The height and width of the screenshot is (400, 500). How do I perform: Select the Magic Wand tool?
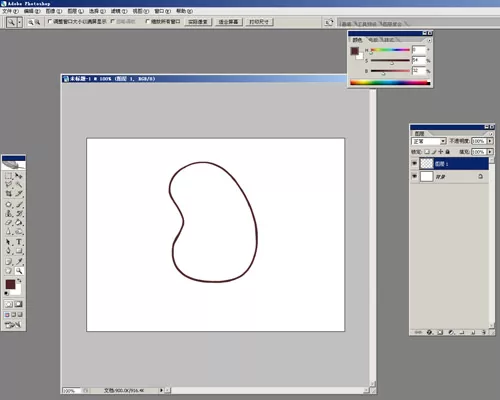tap(19, 184)
